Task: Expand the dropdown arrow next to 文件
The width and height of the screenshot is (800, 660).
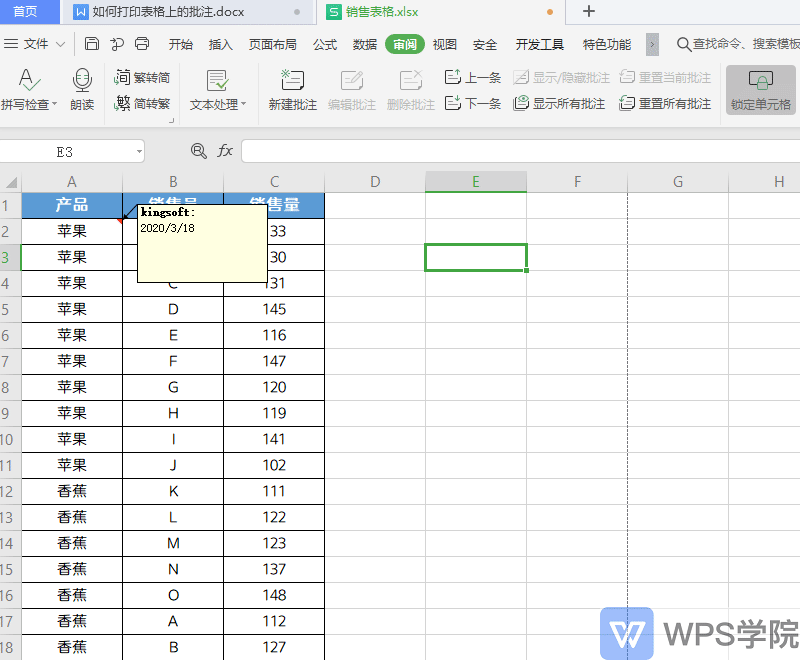Action: 60,44
